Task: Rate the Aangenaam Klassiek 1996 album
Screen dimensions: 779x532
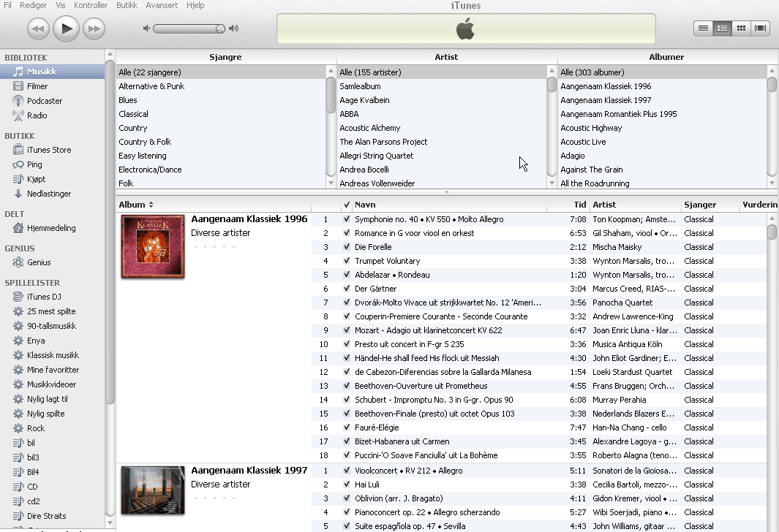Action: point(214,247)
